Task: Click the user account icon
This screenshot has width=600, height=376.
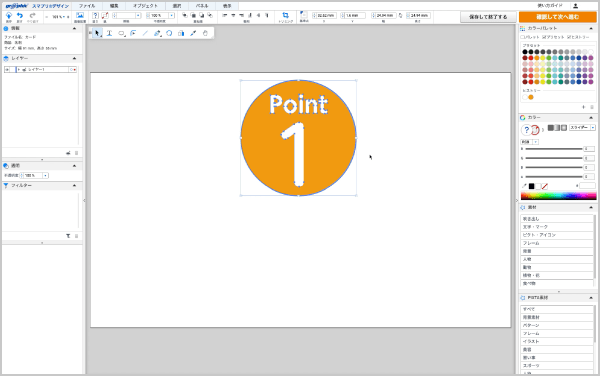Action: [575, 6]
